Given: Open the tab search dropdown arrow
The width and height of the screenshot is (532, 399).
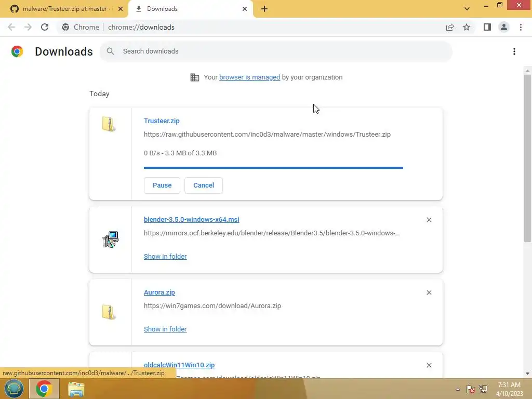Looking at the screenshot, I should (467, 9).
